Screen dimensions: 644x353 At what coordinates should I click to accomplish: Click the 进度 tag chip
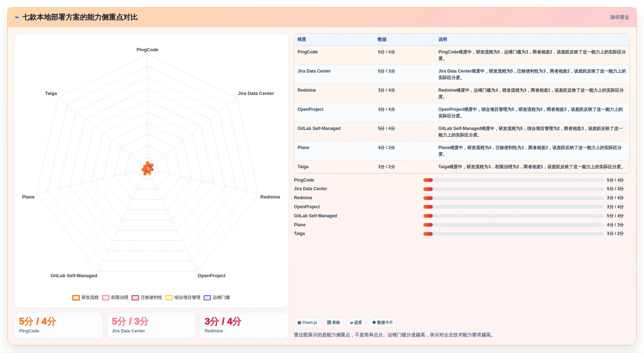click(356, 323)
